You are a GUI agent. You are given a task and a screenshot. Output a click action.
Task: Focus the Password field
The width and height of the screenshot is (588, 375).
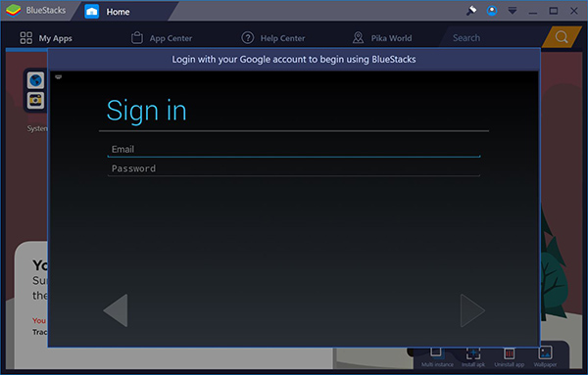294,168
